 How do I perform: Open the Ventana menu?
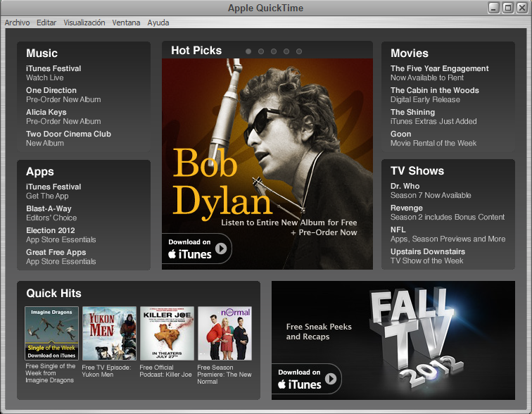[126, 23]
